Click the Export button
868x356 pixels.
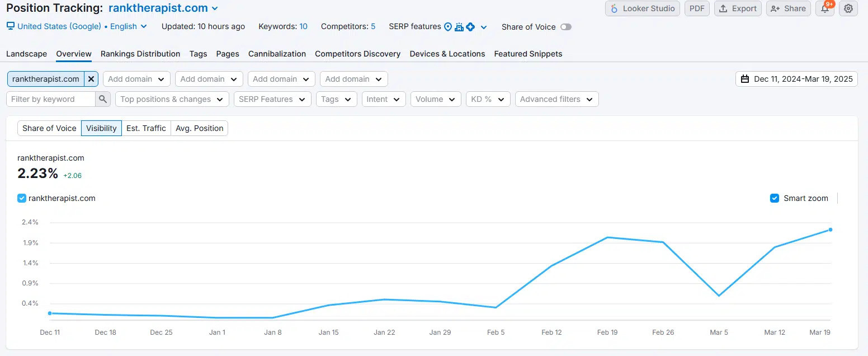738,8
